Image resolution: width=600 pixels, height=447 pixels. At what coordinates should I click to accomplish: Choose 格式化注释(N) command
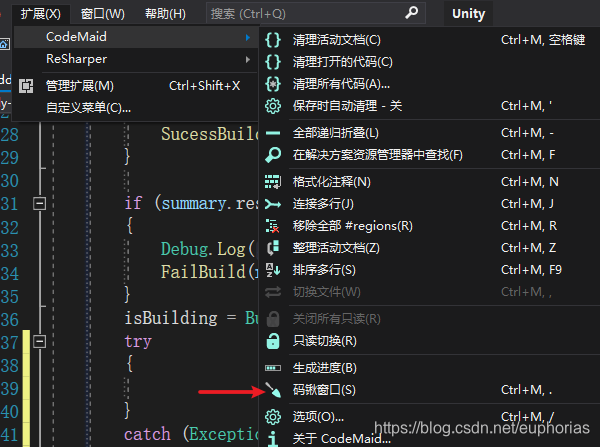(x=429, y=182)
